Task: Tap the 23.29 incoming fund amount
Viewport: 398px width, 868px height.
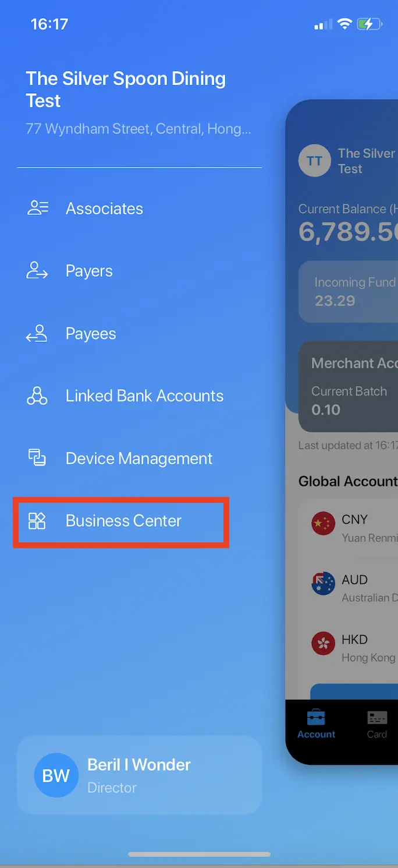Action: pos(335,301)
